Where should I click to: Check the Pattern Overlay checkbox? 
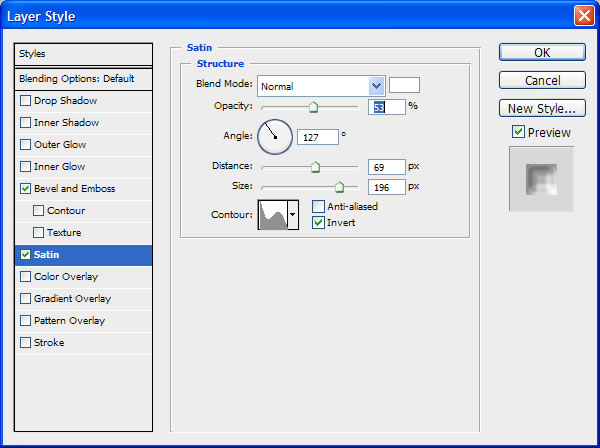click(x=26, y=321)
